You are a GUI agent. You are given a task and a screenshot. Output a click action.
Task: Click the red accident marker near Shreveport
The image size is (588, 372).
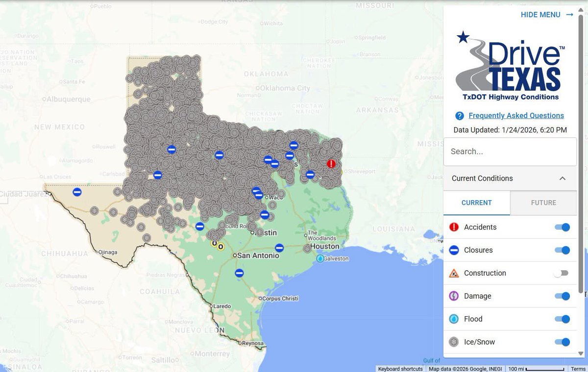tap(332, 163)
